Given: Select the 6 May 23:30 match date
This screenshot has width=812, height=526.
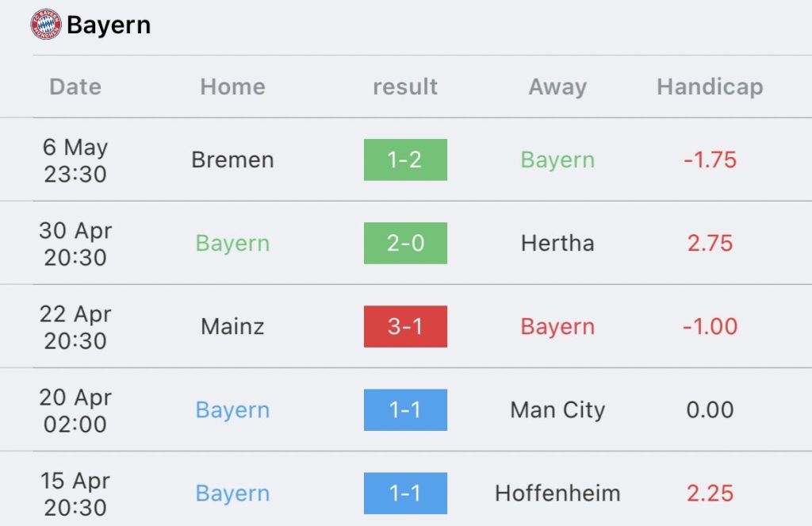Looking at the screenshot, I should click(x=75, y=160).
